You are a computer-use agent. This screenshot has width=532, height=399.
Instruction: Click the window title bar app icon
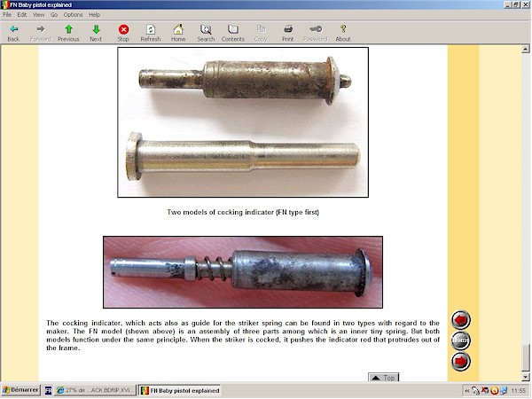click(5, 4)
